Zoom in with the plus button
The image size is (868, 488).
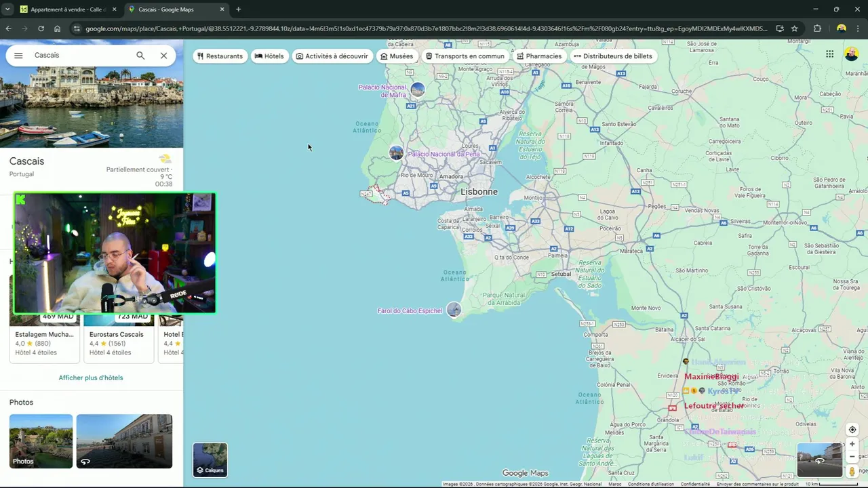852,444
